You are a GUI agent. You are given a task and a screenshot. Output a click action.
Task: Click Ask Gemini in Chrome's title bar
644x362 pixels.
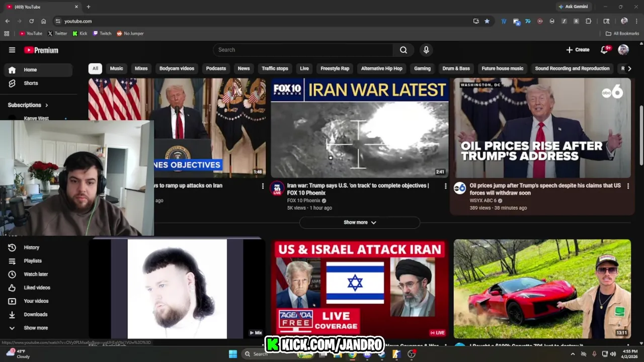click(573, 7)
